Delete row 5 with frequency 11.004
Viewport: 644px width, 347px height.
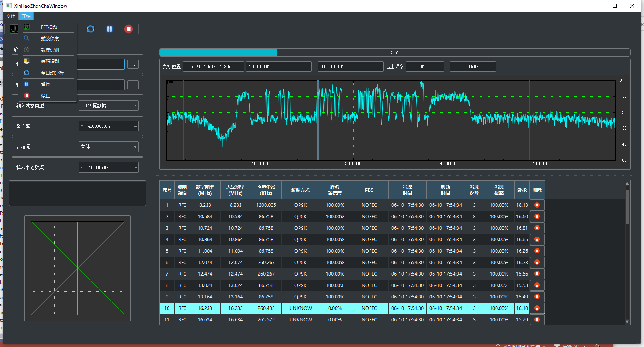[537, 251]
